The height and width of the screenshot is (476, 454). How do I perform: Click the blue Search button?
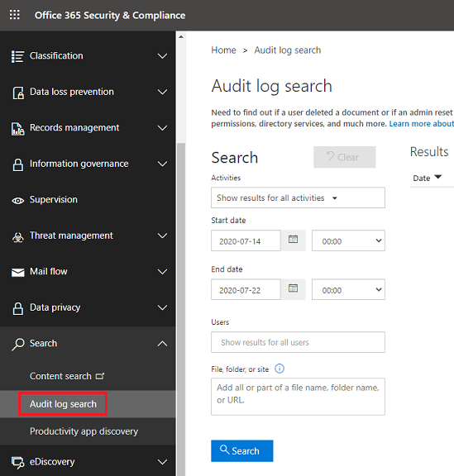pyautogui.click(x=242, y=451)
